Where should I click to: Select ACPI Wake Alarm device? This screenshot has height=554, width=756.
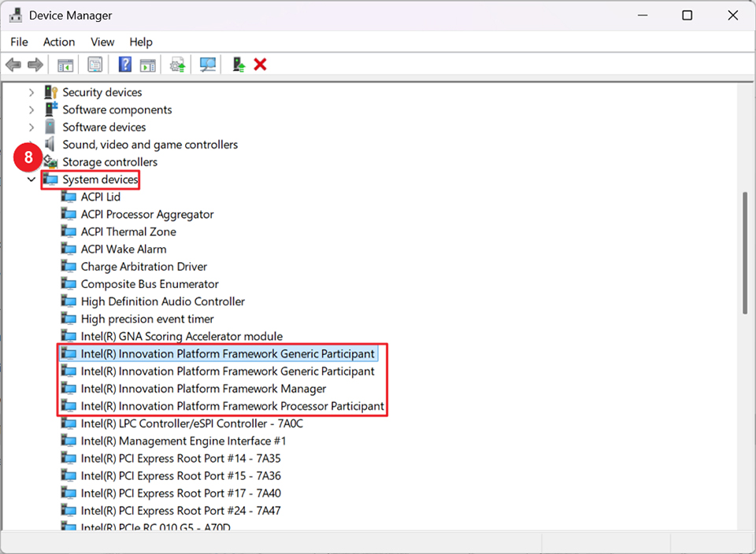point(124,249)
